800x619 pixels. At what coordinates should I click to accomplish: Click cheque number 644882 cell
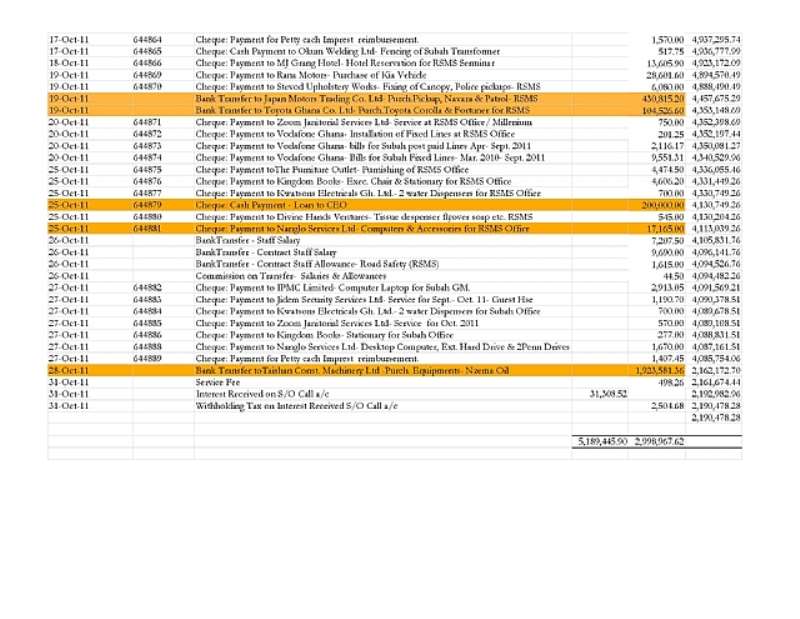pos(147,287)
